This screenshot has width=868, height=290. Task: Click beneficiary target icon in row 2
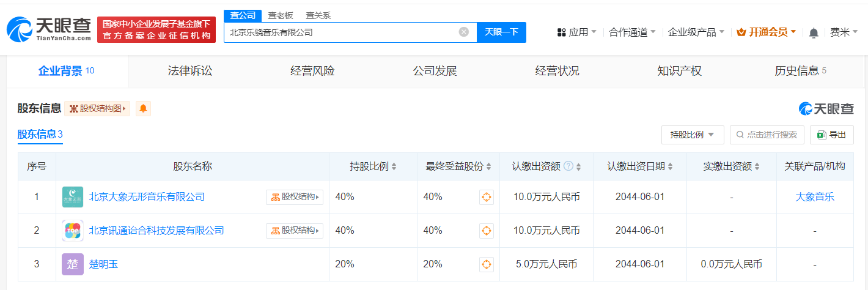coord(487,231)
